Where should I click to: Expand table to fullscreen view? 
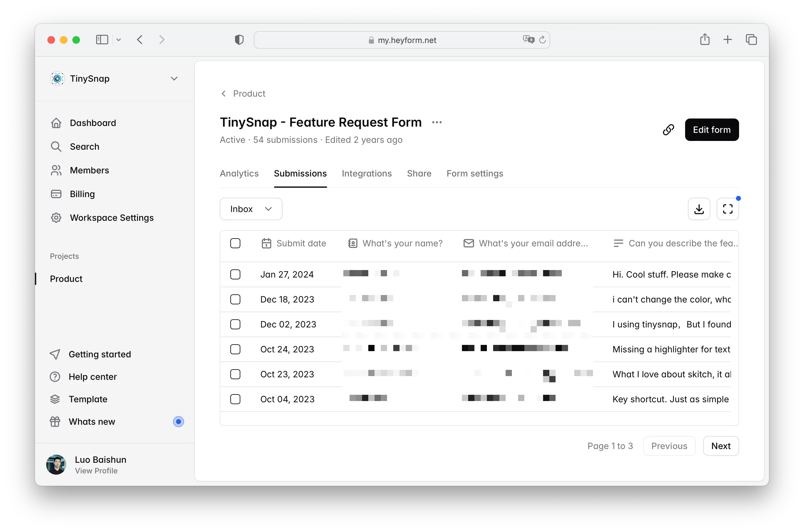pos(727,209)
